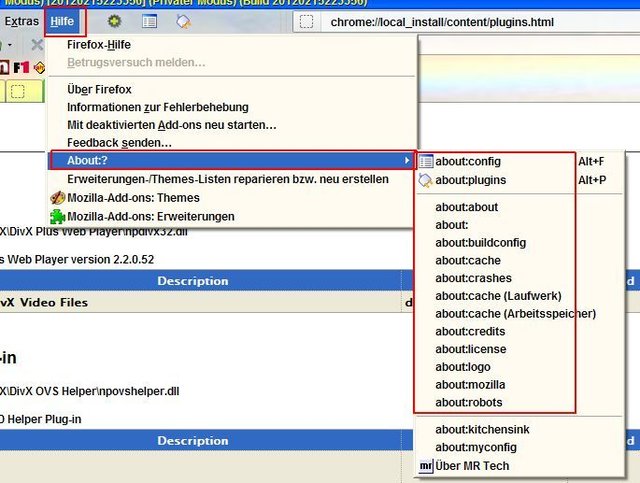Image resolution: width=640 pixels, height=483 pixels.
Task: Open Mozilla-Add-ons: Erweiterungen entry
Action: pos(233,216)
